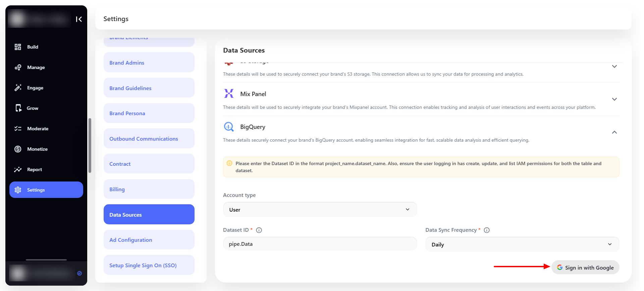Click the Monetize dollar icon

coord(18,149)
